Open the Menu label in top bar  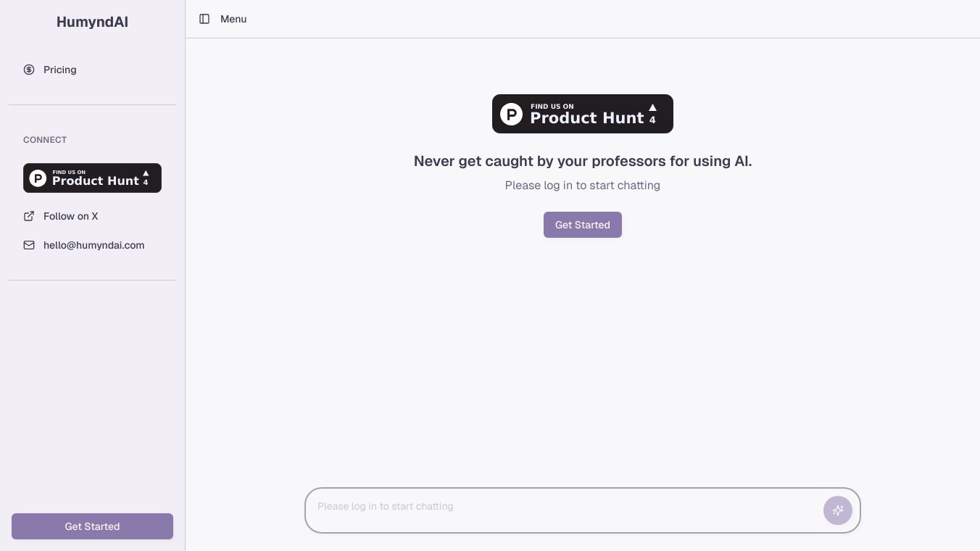[x=233, y=19]
